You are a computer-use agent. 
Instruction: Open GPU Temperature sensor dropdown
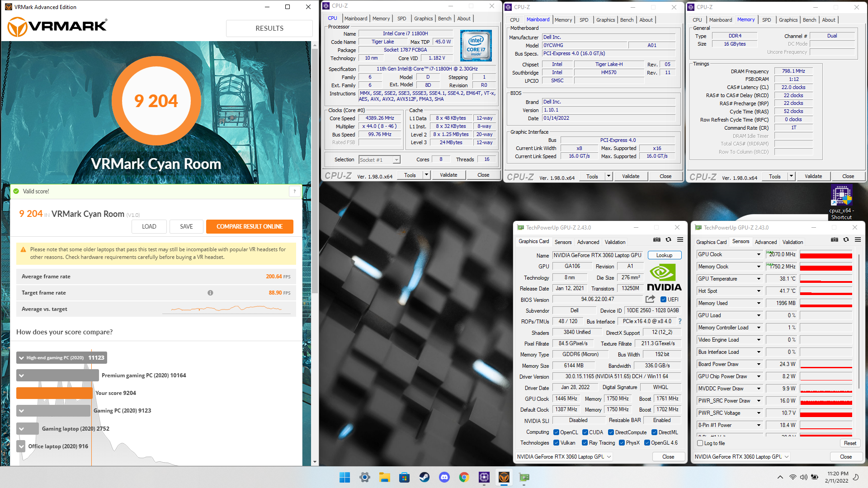coord(759,279)
